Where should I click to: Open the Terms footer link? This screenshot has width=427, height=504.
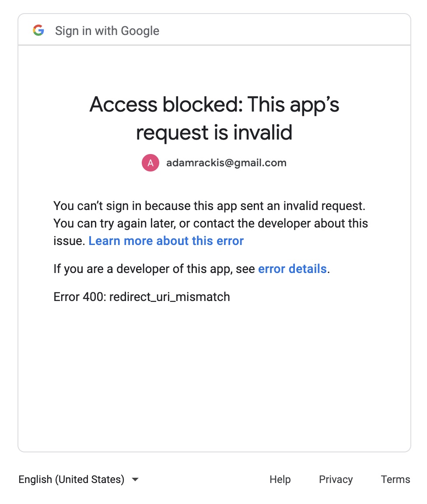[x=395, y=479]
